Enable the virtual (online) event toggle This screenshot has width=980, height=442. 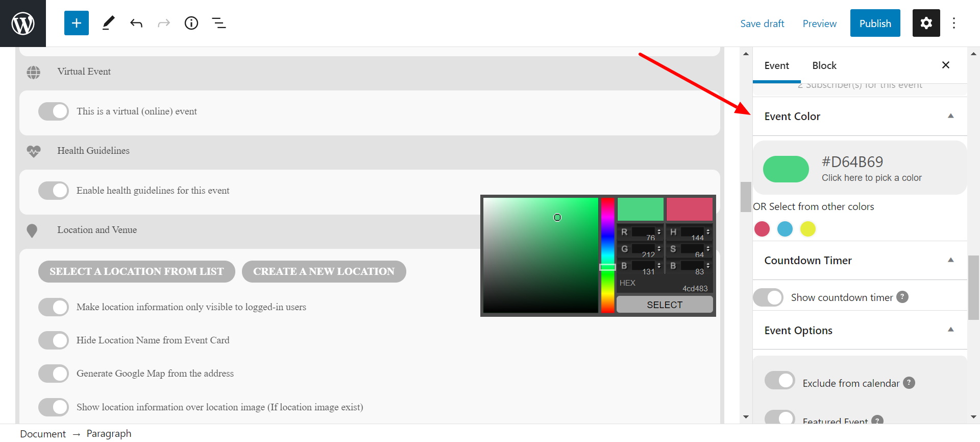coord(54,111)
